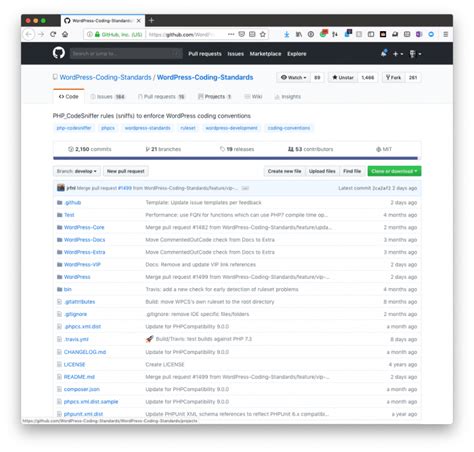Open the notifications bell icon
The image size is (474, 452).
(x=384, y=53)
